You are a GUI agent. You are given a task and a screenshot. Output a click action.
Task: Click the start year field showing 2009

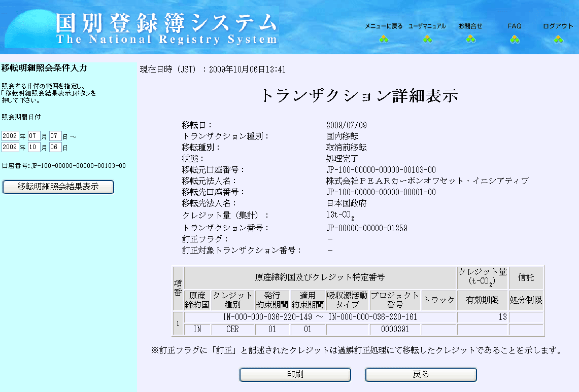coord(10,136)
